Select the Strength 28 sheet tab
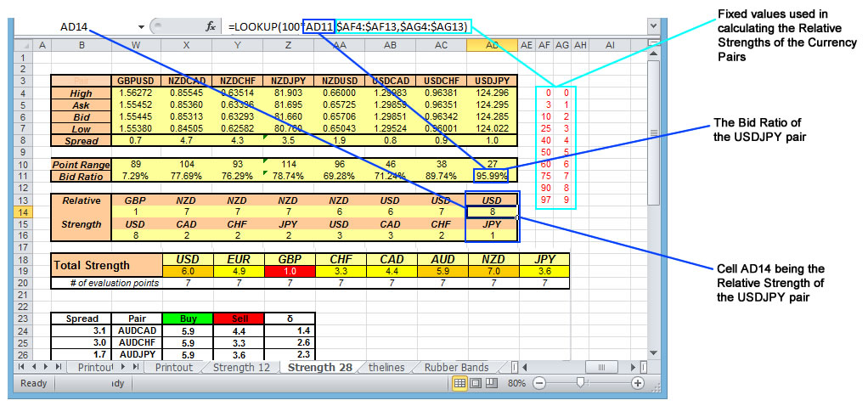Viewport: 868px width, 406px height. [320, 367]
